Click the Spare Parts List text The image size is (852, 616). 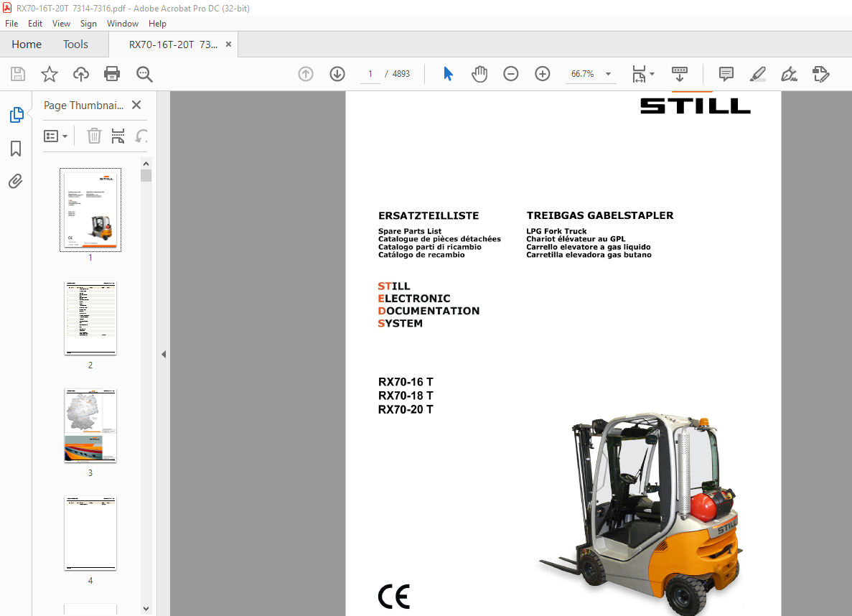[410, 231]
